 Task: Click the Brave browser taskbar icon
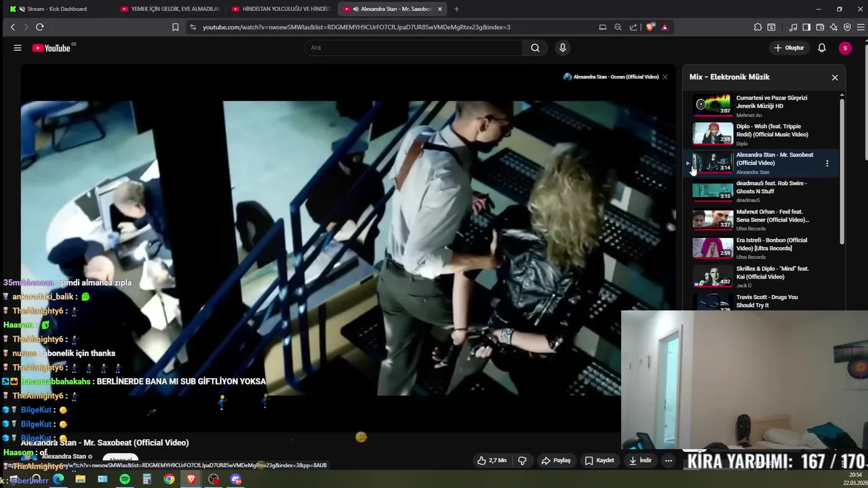coord(191,479)
